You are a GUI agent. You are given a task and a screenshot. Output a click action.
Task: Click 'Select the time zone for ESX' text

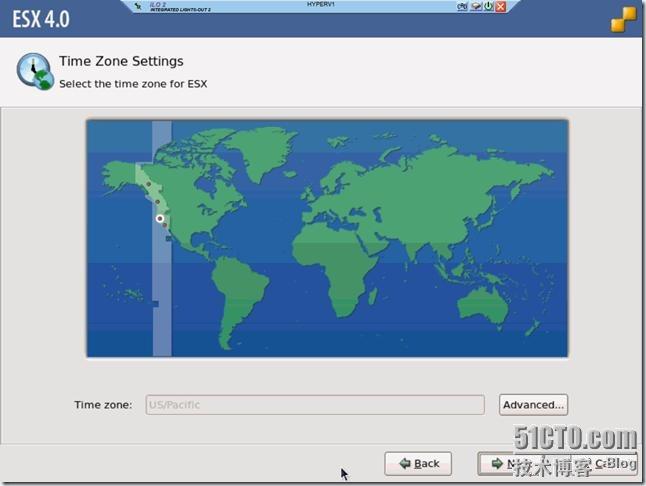coord(133,84)
